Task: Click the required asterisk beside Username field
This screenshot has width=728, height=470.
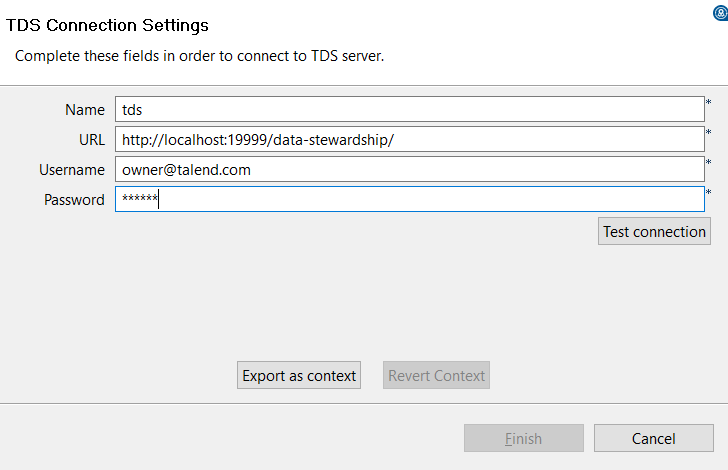Action: pos(709,163)
